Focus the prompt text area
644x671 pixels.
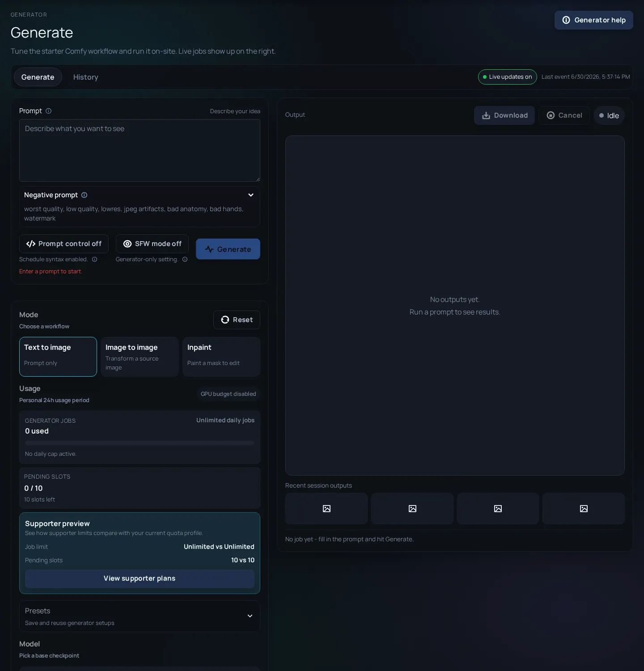click(x=140, y=150)
